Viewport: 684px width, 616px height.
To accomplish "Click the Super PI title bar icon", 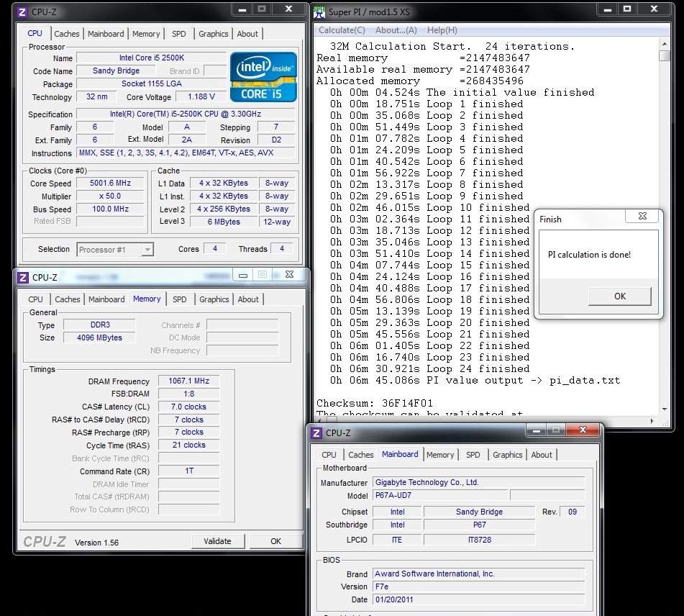I will click(319, 12).
